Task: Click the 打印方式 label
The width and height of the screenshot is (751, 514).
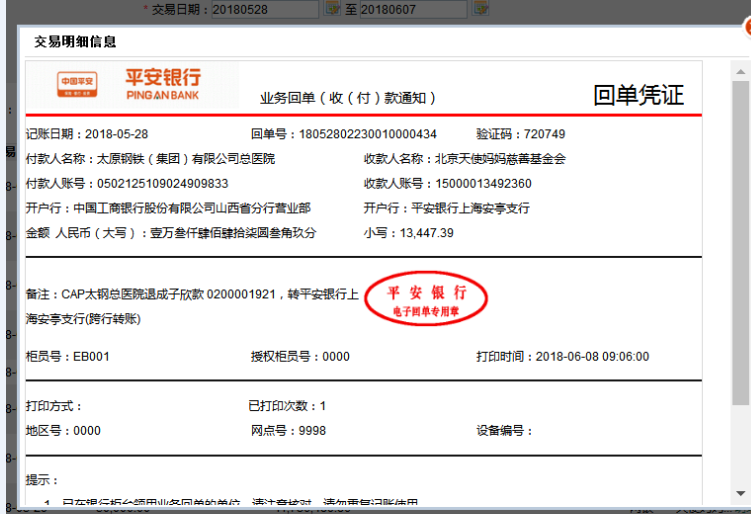Action: click(x=54, y=406)
